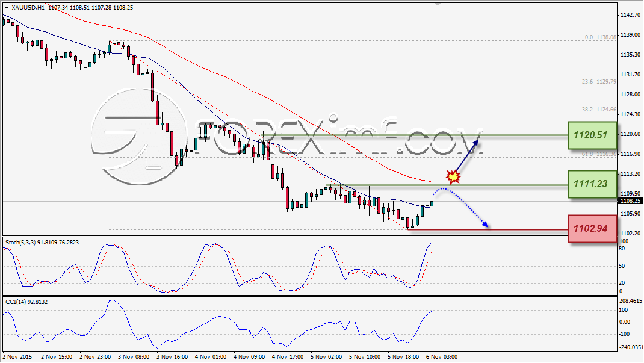The image size is (644, 363).
Task: Click the 4 Nov 09:00 time label
Action: tap(249, 356)
